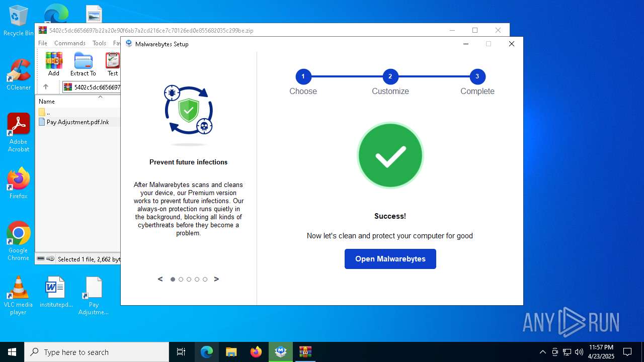This screenshot has width=644, height=362.
Task: Select Pay Adjustment.pdf.lnk in WinRAR list
Action: (78, 122)
